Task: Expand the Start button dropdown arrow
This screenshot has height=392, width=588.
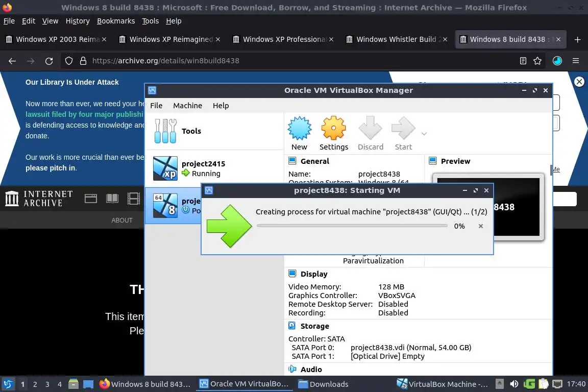Action: tap(424, 134)
